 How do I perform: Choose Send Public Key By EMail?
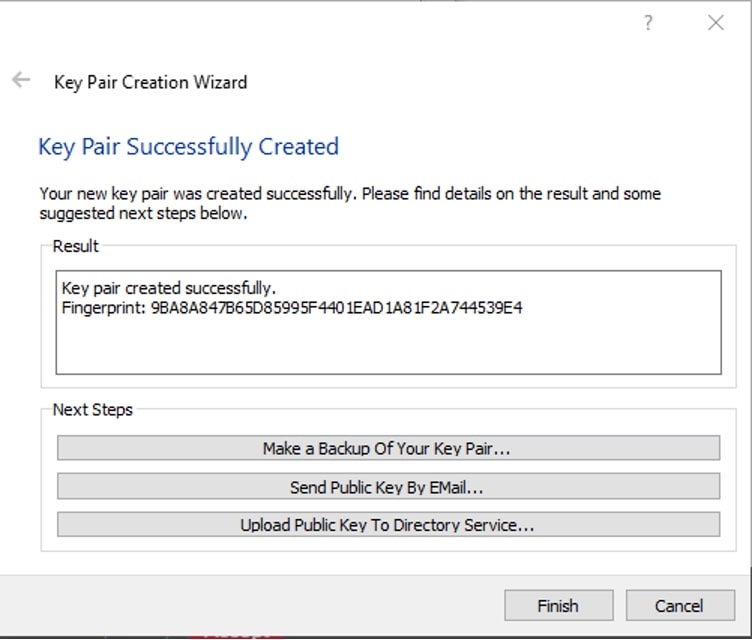tap(388, 486)
